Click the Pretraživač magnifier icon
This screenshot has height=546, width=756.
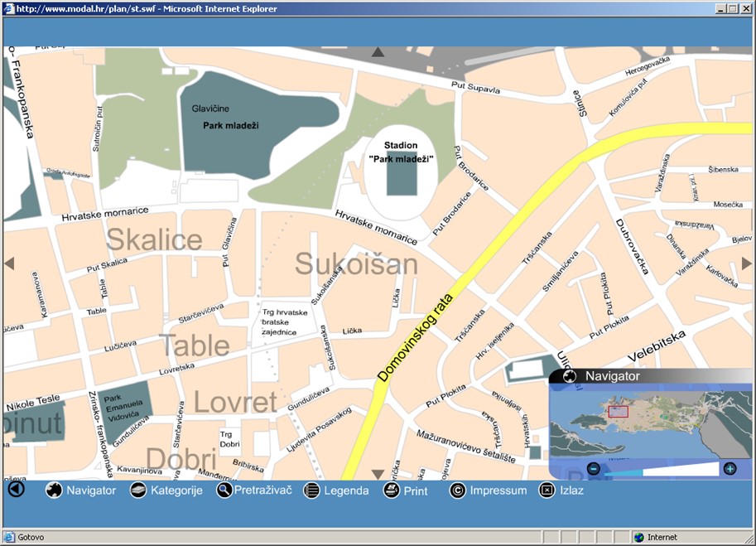click(224, 490)
